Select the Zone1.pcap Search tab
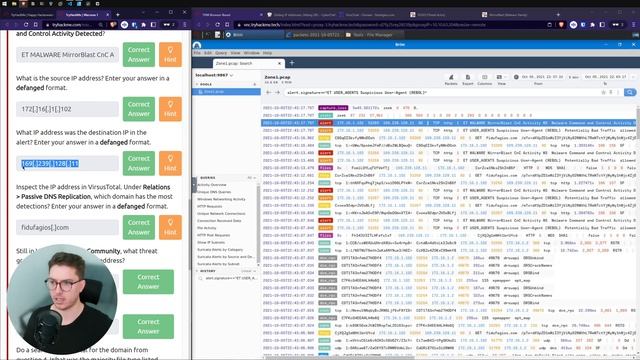 click(x=248, y=63)
